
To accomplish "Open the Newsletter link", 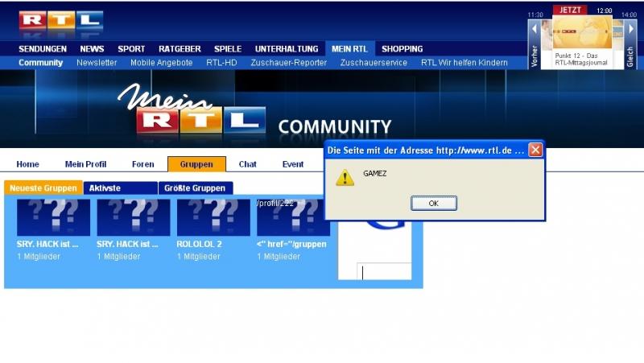I will (x=97, y=63).
